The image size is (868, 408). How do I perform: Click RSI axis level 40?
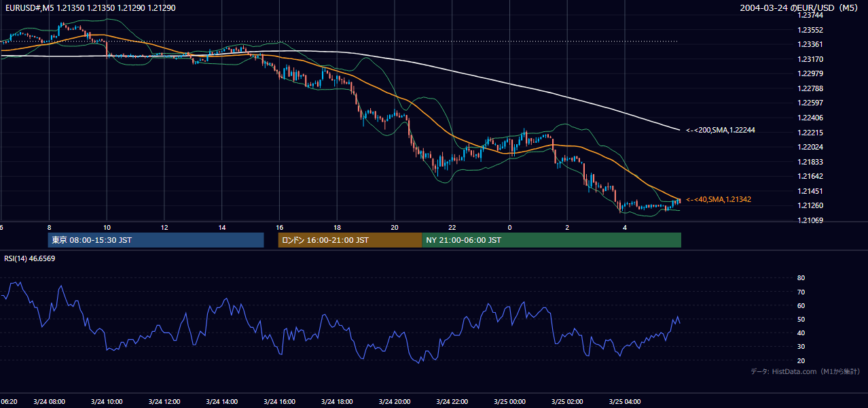(801, 333)
